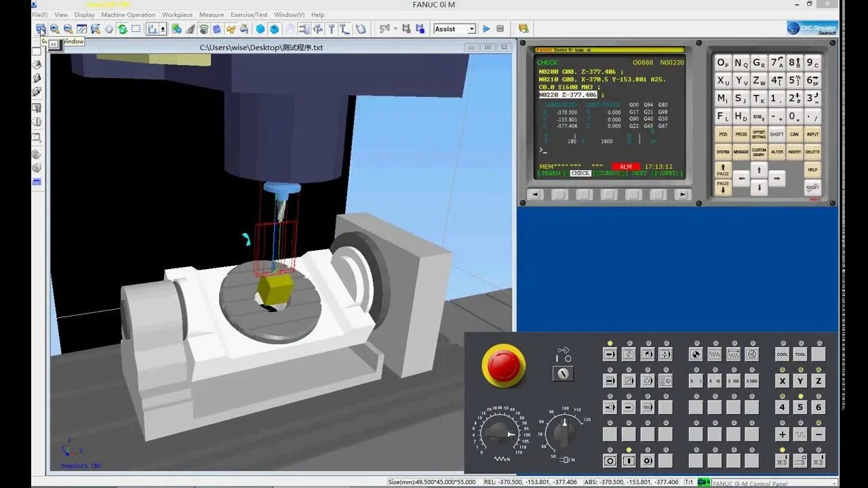Click the EOB key on the keypad
The image size is (868, 488).
759,117
